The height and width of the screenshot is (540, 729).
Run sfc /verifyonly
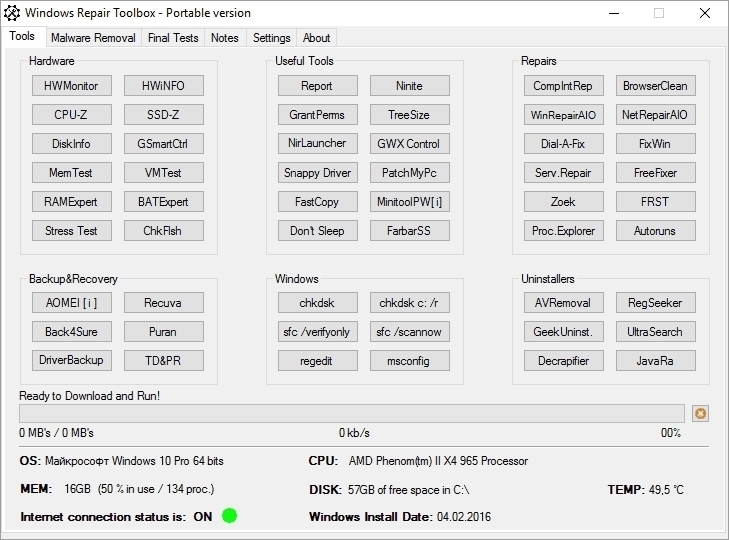318,332
